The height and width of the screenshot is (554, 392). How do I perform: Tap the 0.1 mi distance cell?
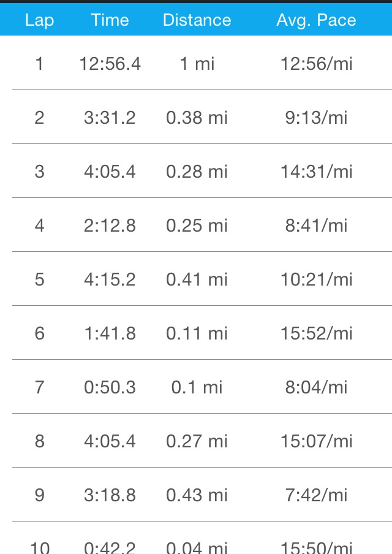pyautogui.click(x=197, y=387)
